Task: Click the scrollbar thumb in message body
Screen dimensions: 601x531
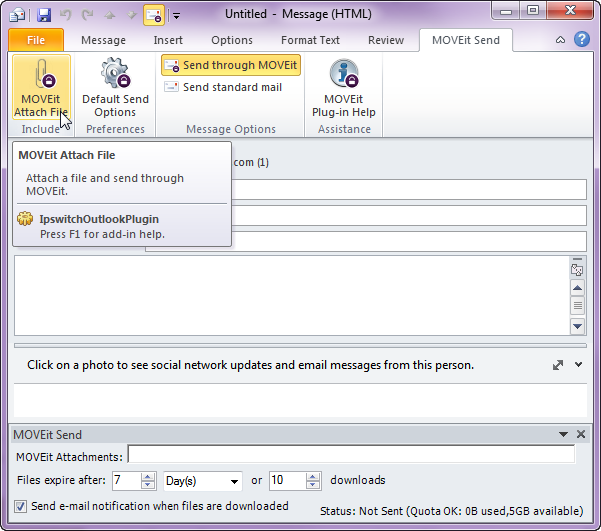Action: (x=577, y=306)
